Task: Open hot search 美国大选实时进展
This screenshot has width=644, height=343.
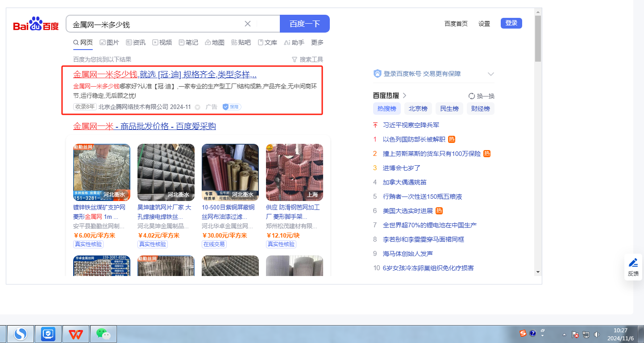Action: [x=408, y=211]
